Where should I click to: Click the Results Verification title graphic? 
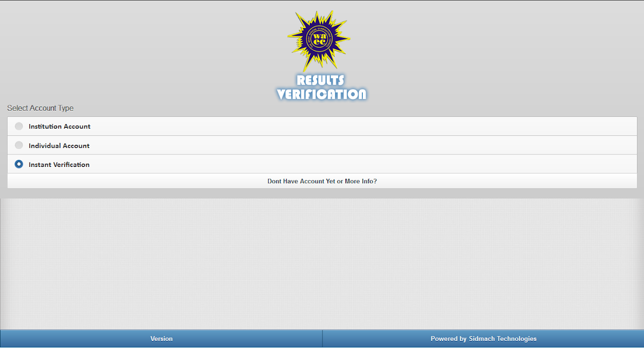[321, 88]
